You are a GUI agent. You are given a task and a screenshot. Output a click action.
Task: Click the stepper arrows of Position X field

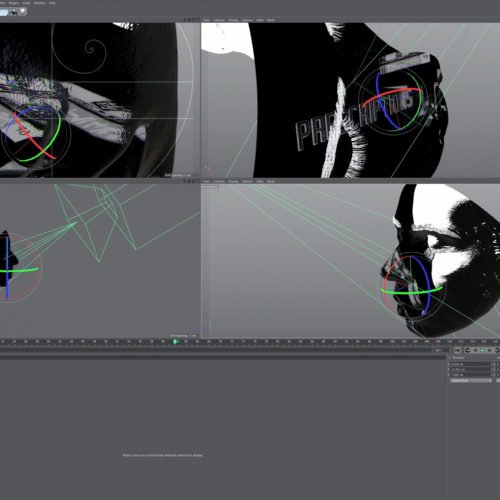tap(492, 364)
